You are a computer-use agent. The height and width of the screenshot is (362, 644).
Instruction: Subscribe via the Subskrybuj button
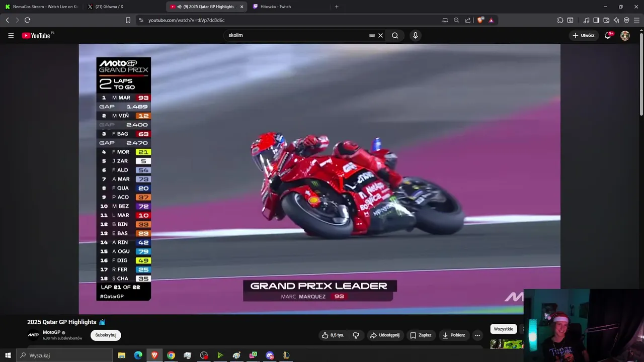tap(106, 335)
